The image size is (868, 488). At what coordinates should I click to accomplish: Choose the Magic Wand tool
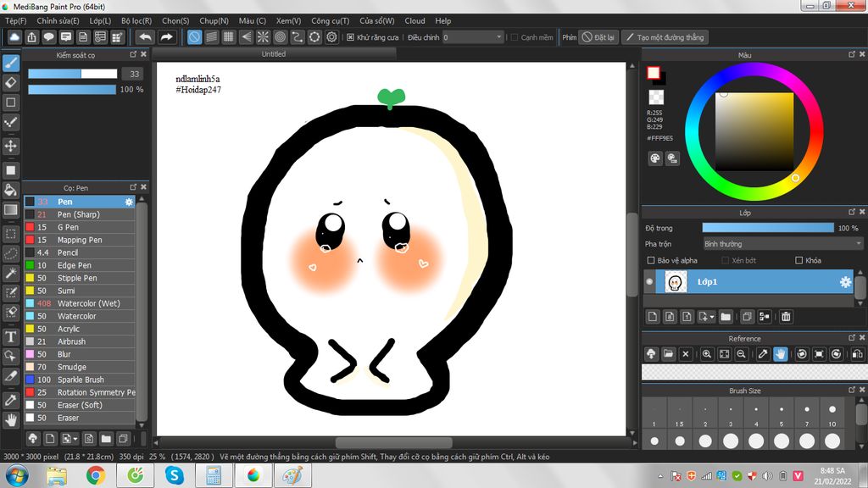click(11, 273)
